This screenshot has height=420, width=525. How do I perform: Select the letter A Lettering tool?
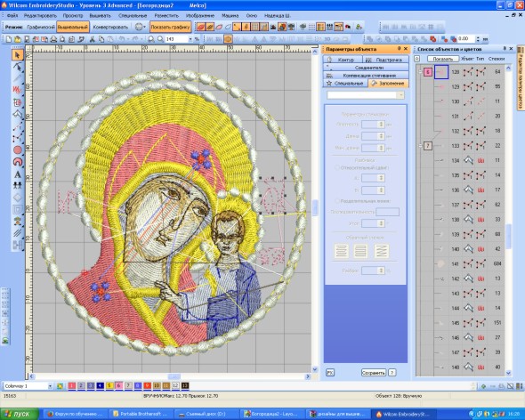click(18, 174)
